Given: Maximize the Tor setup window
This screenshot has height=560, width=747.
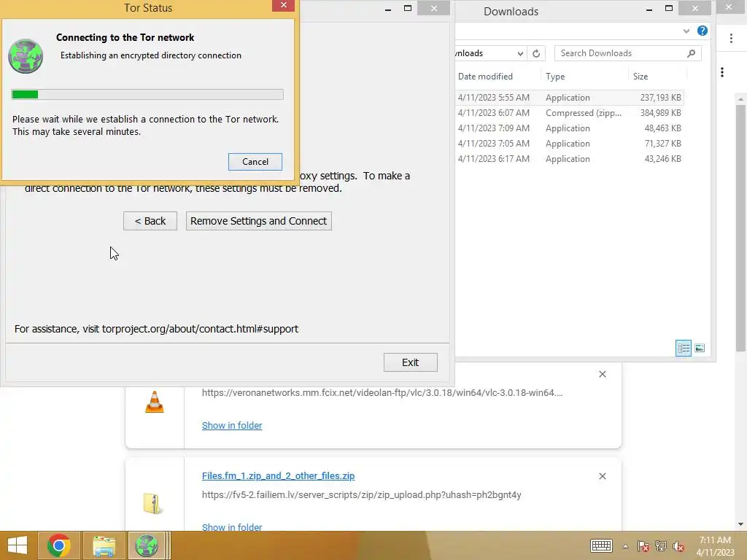Looking at the screenshot, I should coord(408,8).
